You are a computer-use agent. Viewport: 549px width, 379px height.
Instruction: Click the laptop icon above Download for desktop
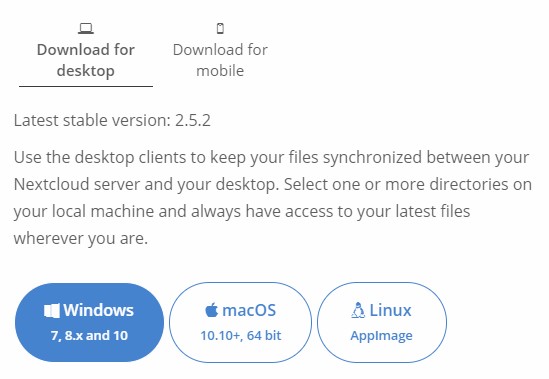[86, 28]
